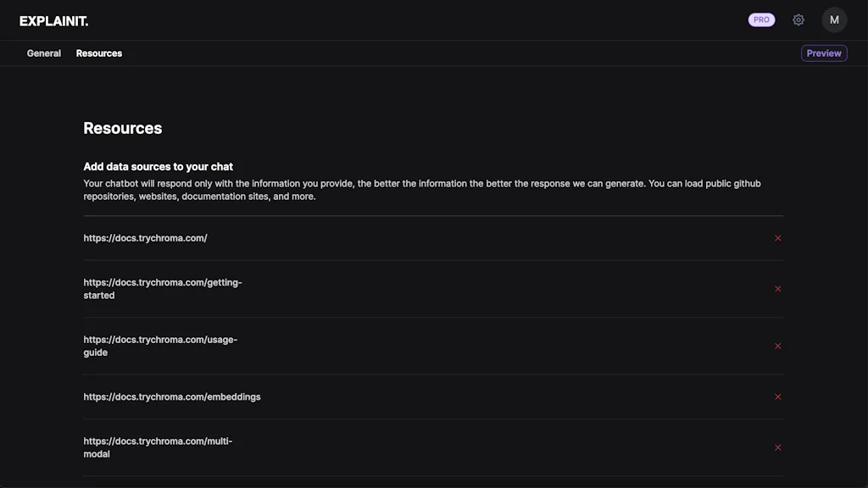Select the usage-guide URL entry
The height and width of the screenshot is (488, 868).
(159, 346)
